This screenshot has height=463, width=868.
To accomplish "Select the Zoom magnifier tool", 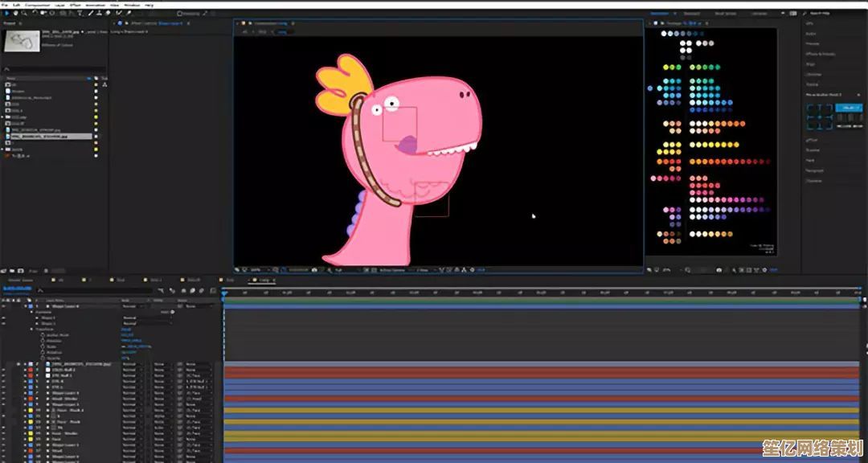I will tap(24, 13).
